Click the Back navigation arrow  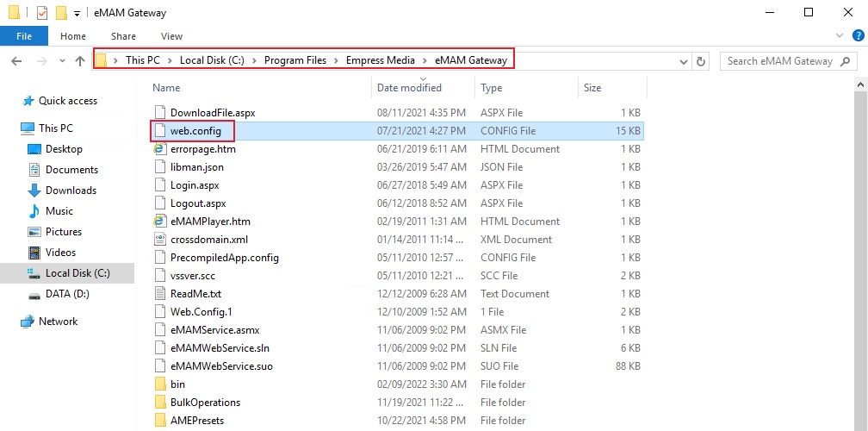point(16,61)
